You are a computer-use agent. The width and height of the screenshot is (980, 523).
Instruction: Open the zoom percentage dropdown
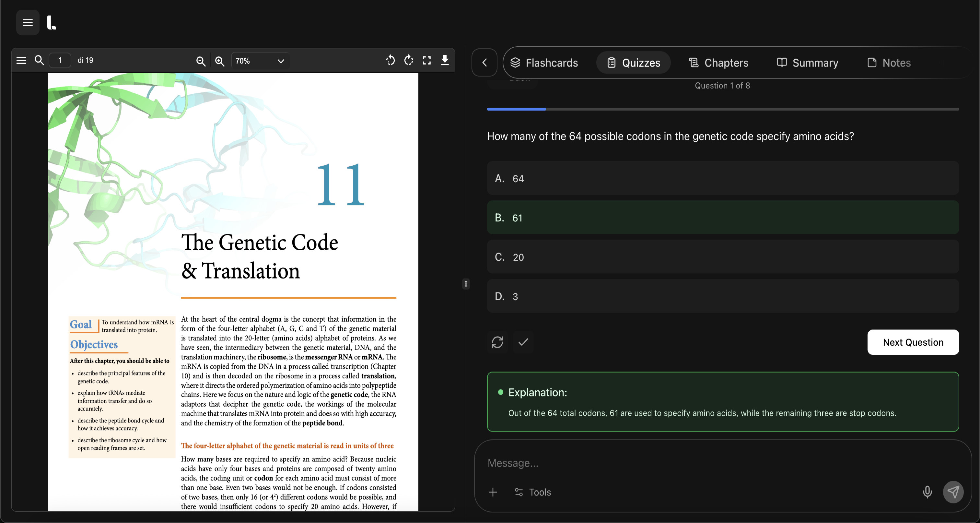280,61
